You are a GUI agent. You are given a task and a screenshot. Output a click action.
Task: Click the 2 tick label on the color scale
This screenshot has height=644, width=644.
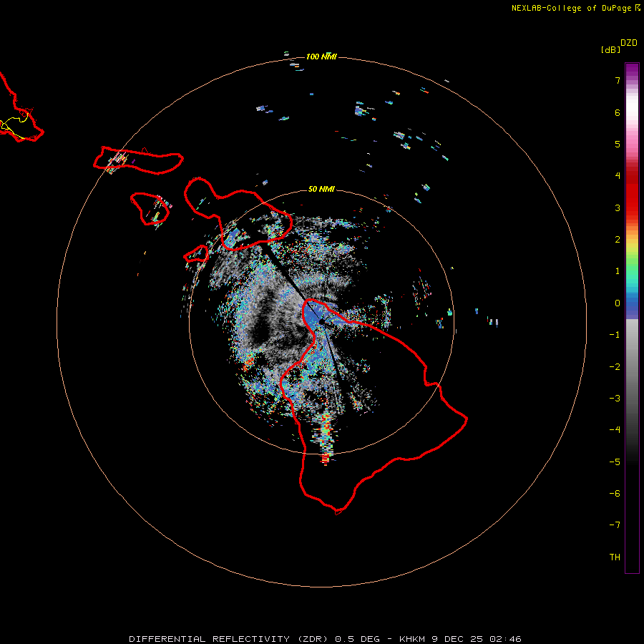[618, 240]
